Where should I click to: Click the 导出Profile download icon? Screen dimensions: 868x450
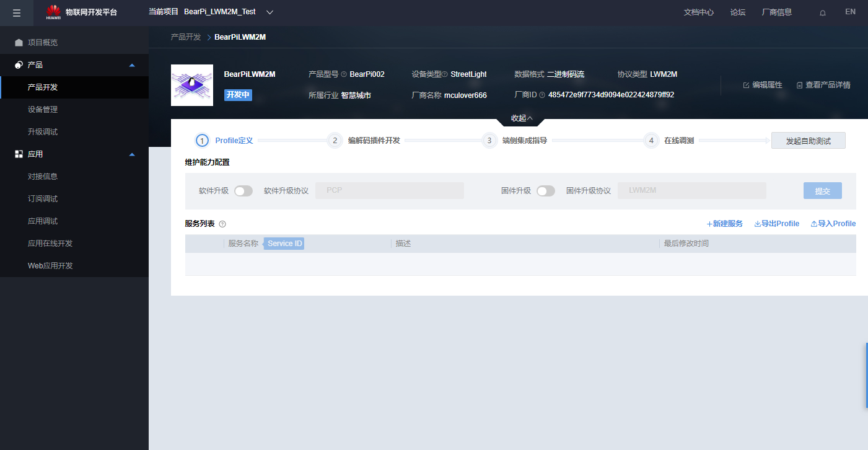tap(757, 224)
